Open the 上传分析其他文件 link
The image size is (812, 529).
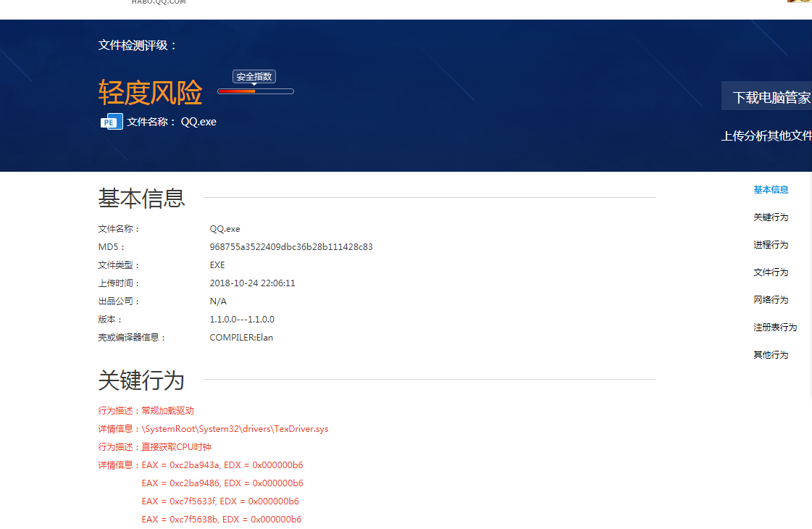[x=766, y=136]
